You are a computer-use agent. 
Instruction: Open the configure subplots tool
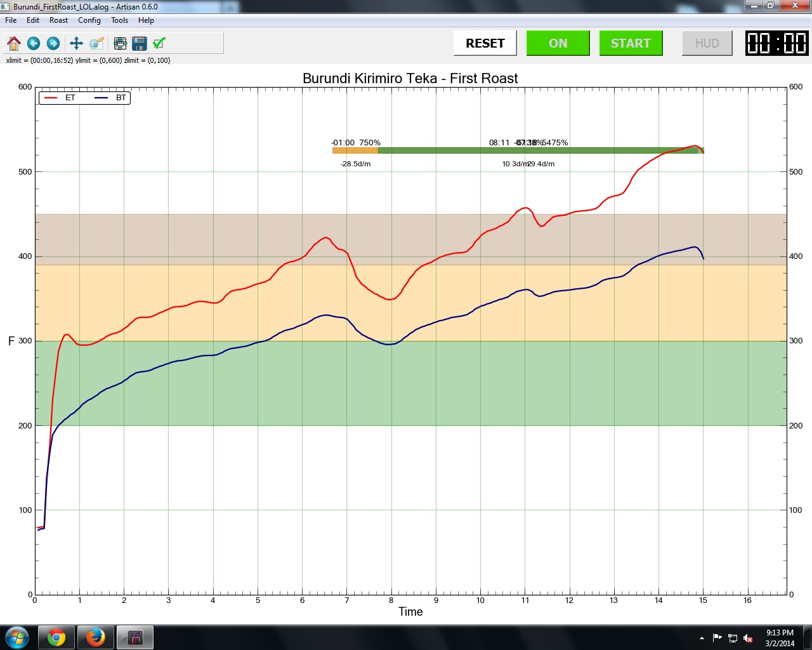[120, 43]
